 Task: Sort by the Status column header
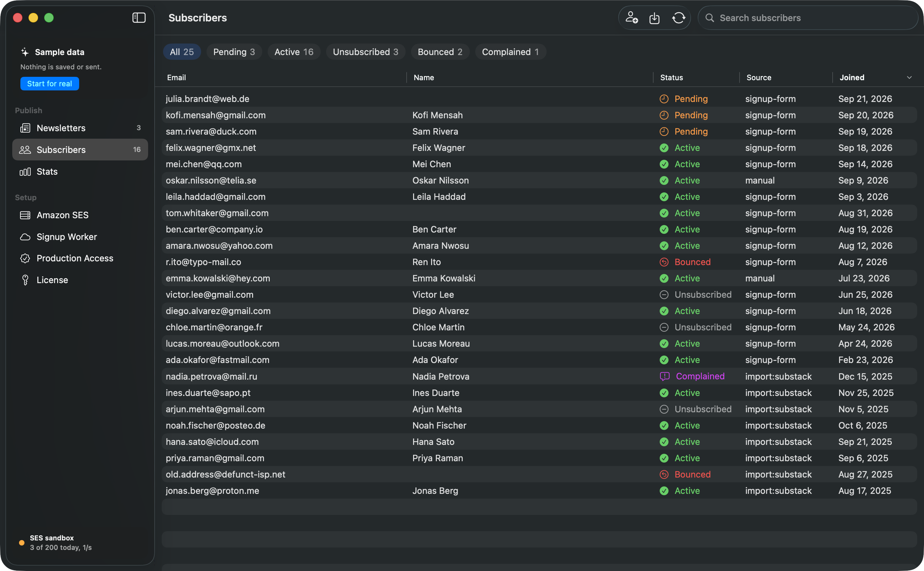[x=671, y=77]
